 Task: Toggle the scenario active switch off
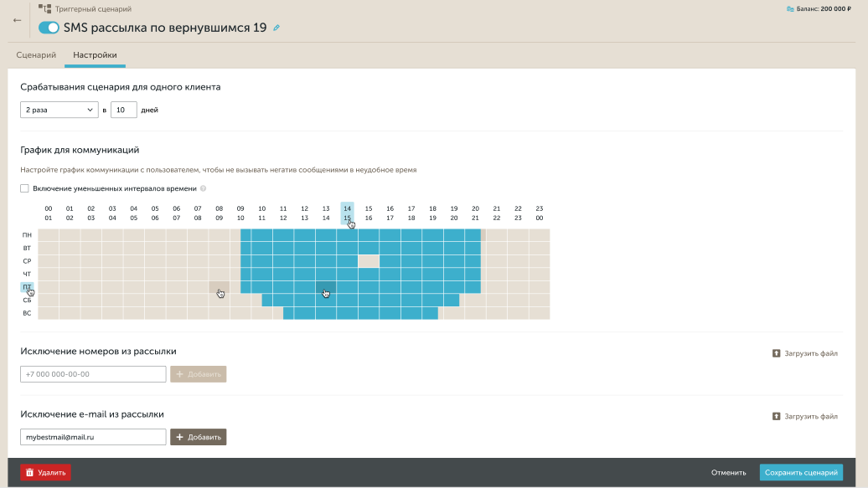click(49, 28)
